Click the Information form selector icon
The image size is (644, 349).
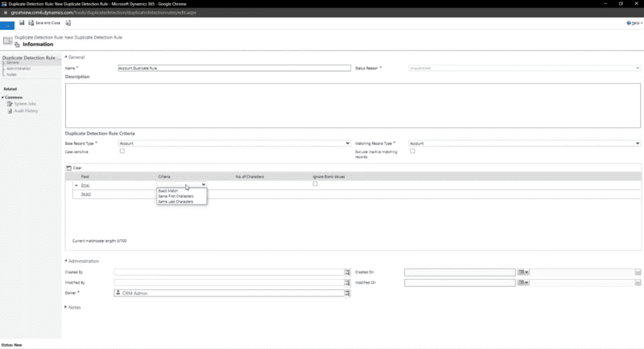(x=17, y=44)
